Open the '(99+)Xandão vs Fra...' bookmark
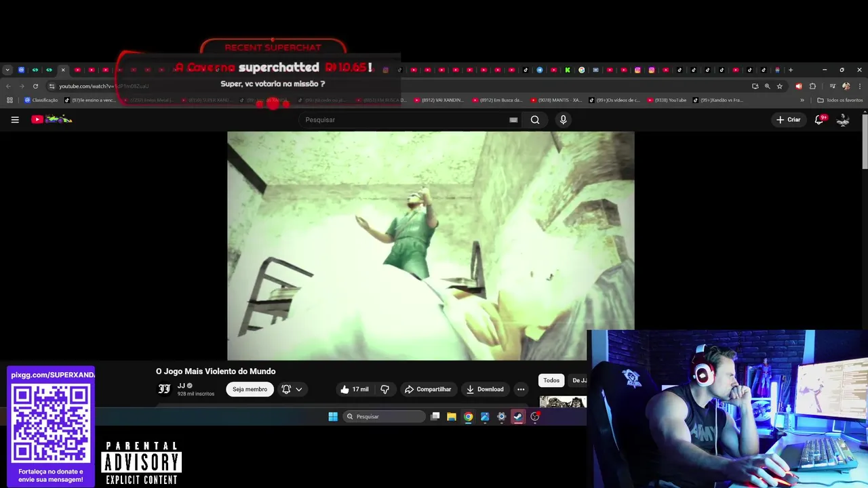The image size is (868, 488). (x=717, y=100)
